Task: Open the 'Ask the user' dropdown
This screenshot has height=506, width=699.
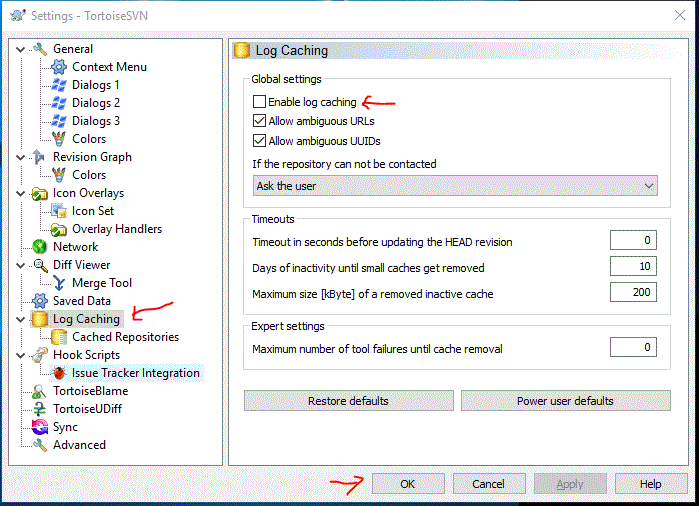Action: 455,186
